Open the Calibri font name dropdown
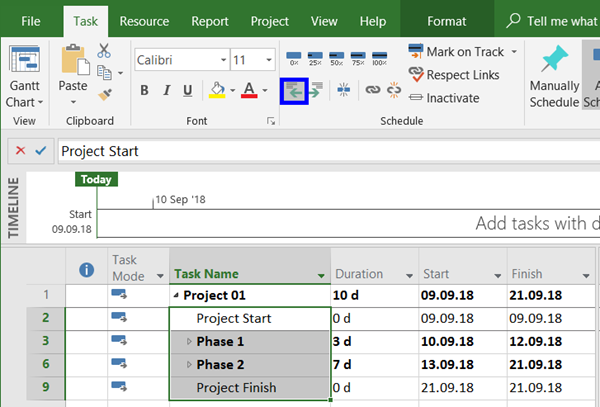Viewport: 600px width, 407px height. 219,60
